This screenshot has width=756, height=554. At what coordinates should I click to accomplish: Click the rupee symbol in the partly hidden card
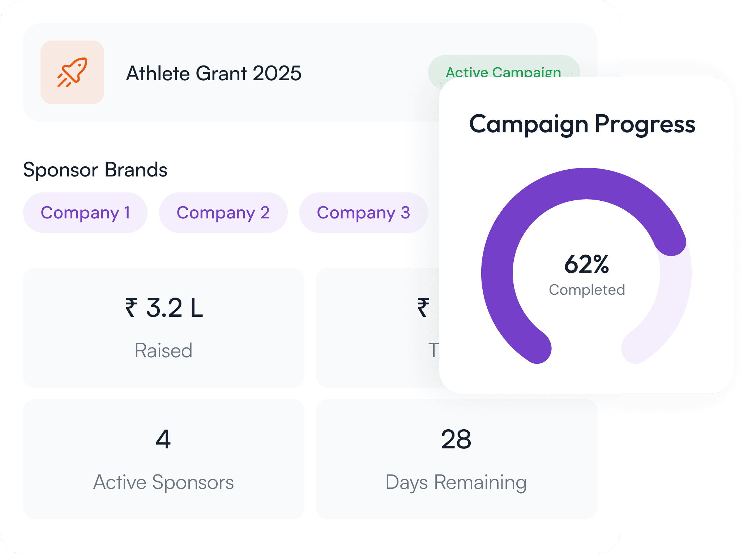point(424,308)
